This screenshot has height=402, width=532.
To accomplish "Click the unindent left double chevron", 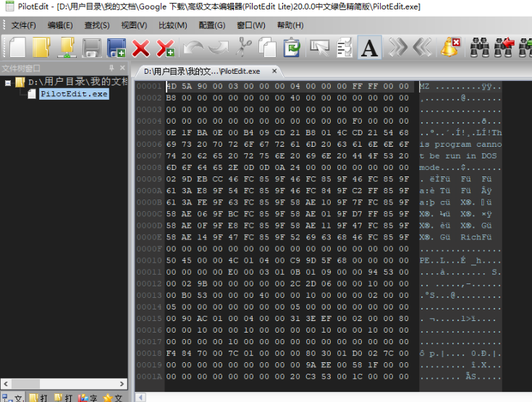I will (422, 47).
